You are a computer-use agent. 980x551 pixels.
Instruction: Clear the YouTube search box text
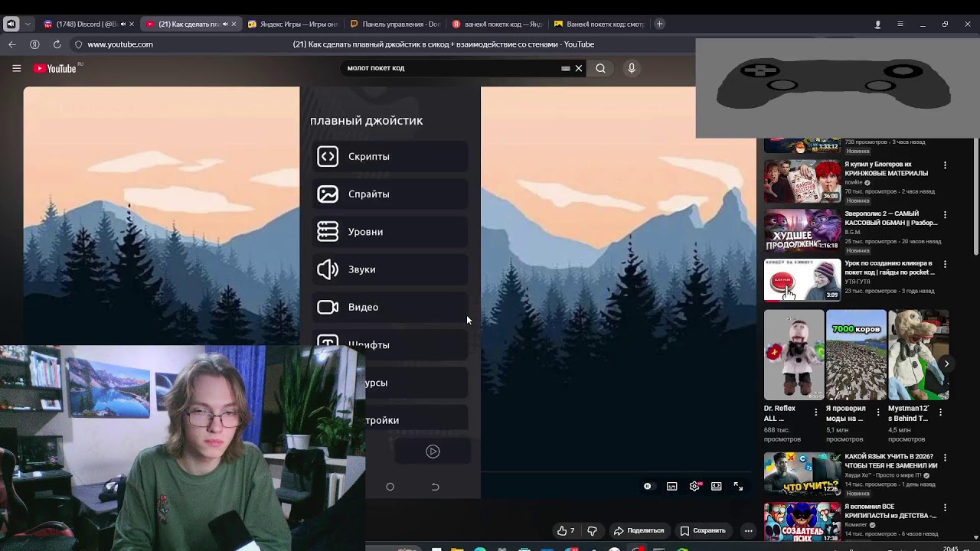[579, 68]
